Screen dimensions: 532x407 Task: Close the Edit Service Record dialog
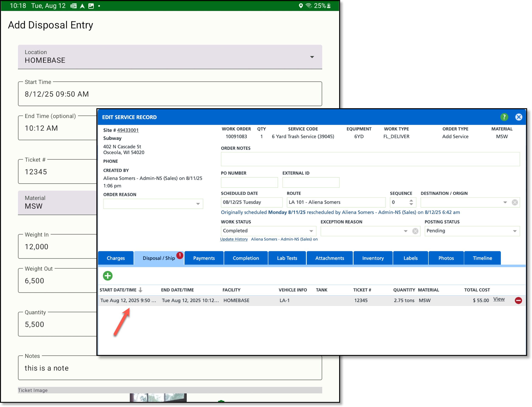(x=518, y=117)
